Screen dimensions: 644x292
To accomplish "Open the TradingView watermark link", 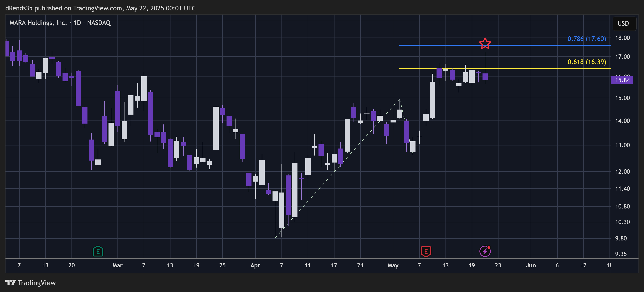I will tap(31, 283).
